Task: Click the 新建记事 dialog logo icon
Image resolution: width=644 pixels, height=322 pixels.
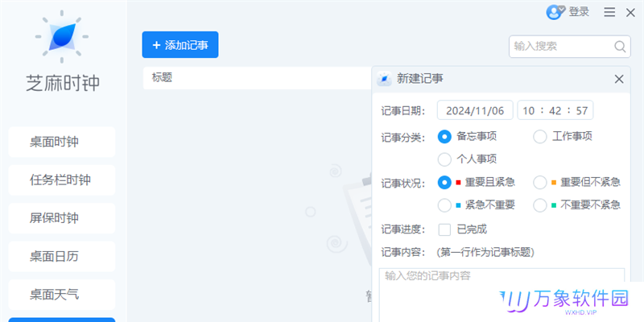Action: click(384, 78)
